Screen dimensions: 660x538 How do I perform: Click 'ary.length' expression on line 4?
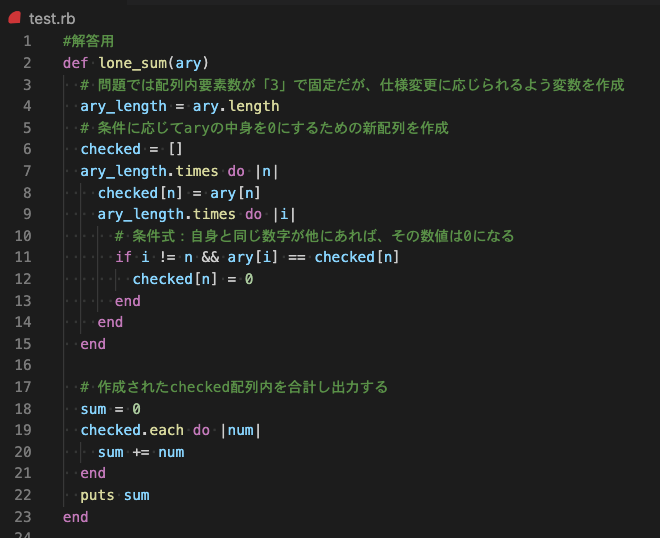(x=236, y=107)
